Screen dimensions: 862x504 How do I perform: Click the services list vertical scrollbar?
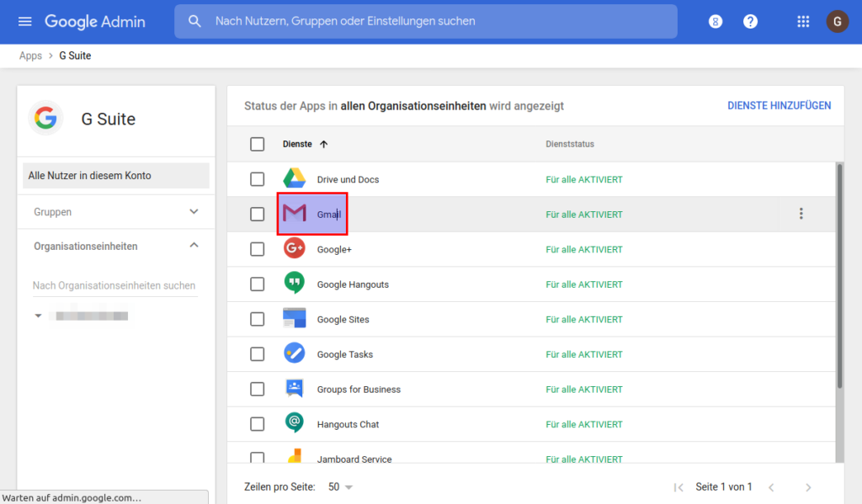(839, 275)
